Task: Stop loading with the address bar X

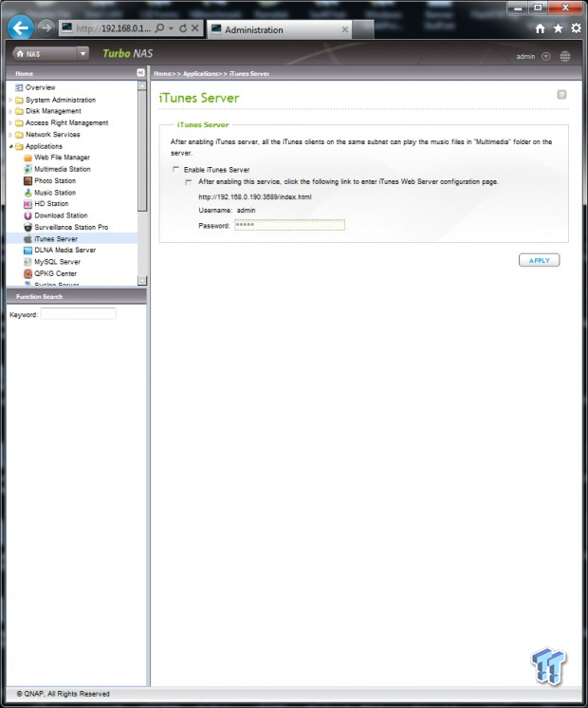Action: point(195,28)
